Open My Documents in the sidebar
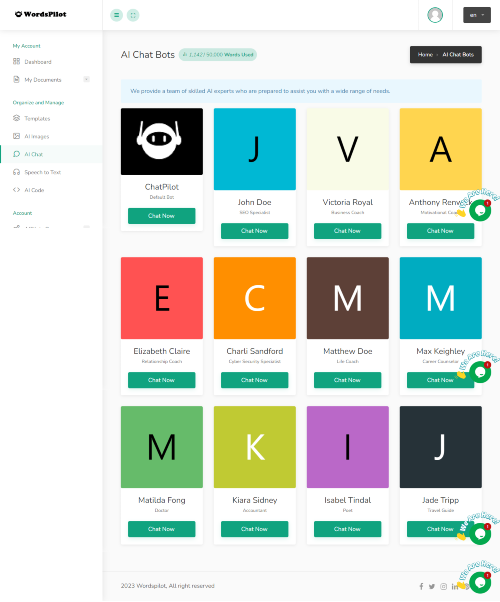The width and height of the screenshot is (500, 602). point(43,79)
